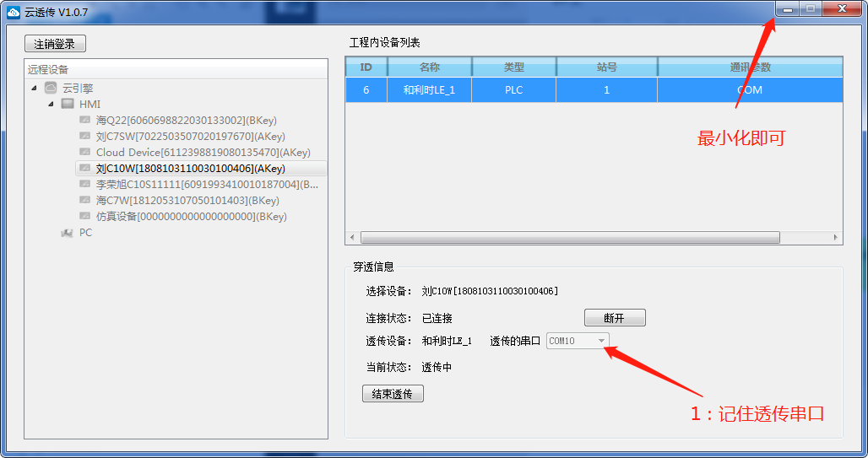Click the 云引擎 cloud icon
868x458 pixels.
[51, 88]
